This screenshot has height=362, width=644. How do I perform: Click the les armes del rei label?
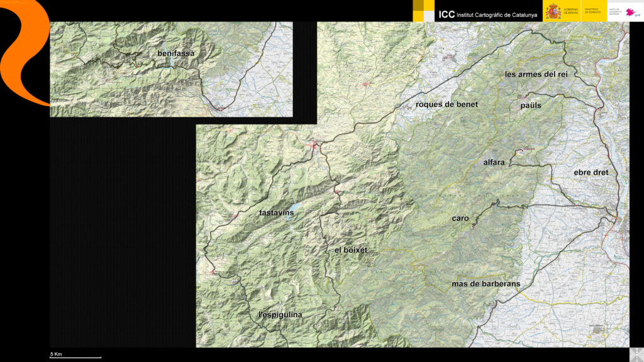coord(536,74)
